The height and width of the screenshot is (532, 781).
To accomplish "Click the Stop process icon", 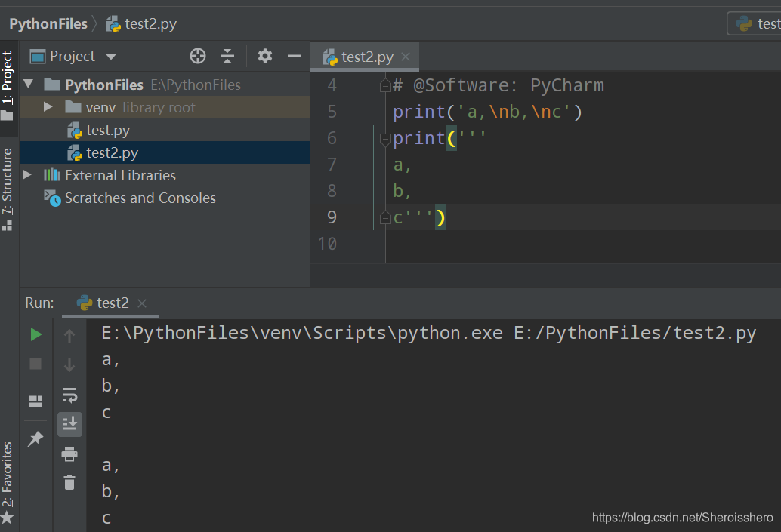I will (35, 364).
